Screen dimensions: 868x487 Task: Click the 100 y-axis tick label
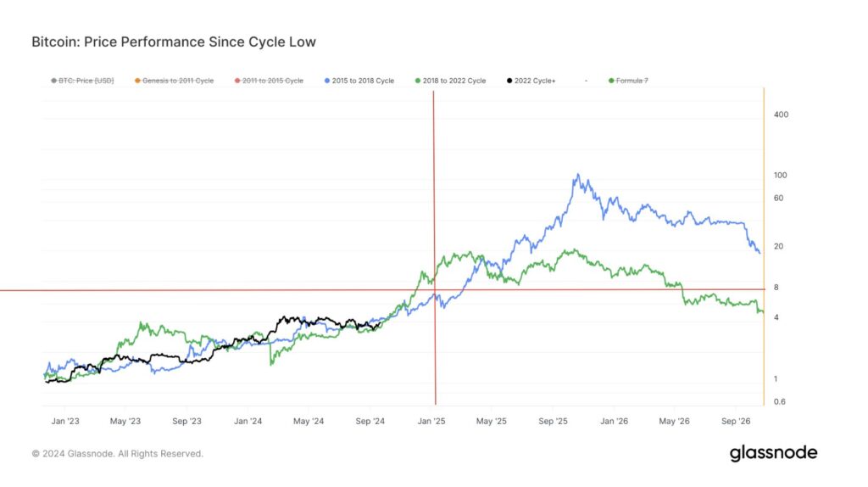781,175
